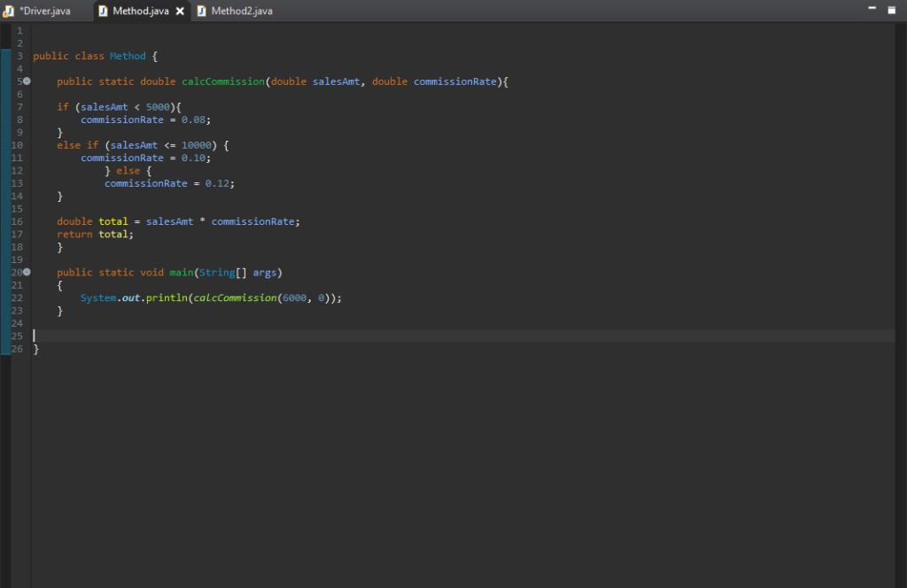Click the 10000 value in the else-if condition

(x=196, y=145)
